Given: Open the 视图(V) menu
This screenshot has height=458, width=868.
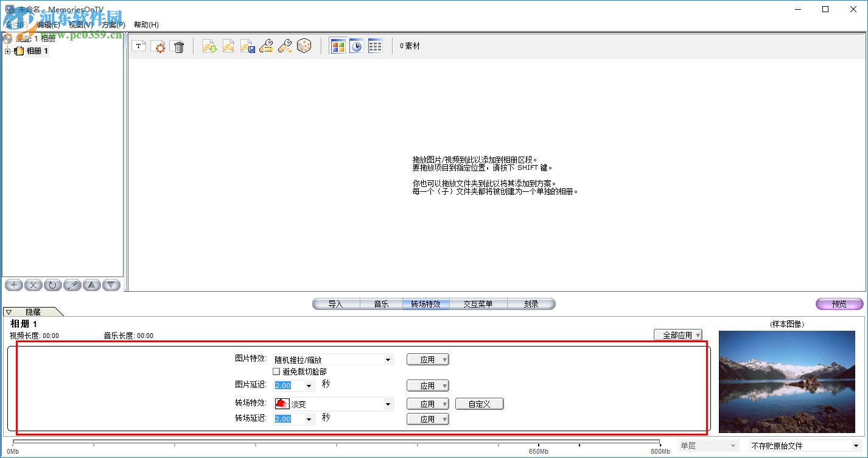Looking at the screenshot, I should pyautogui.click(x=81, y=25).
